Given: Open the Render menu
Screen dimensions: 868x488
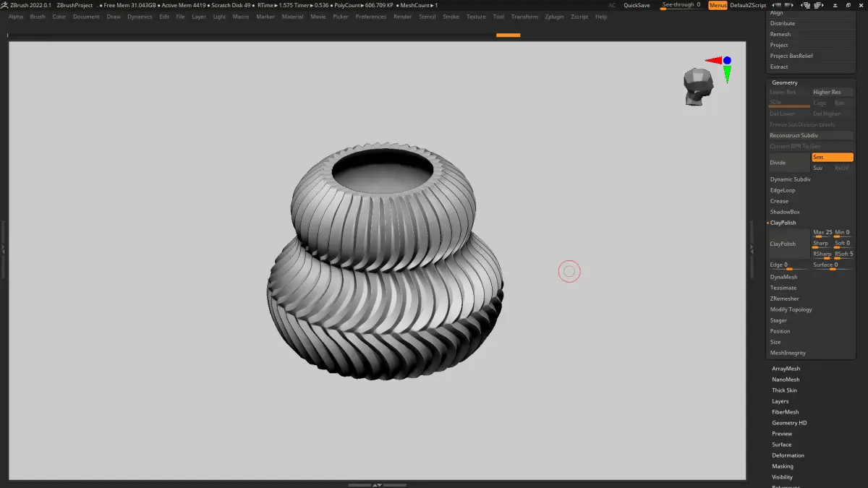Looking at the screenshot, I should click(x=402, y=17).
